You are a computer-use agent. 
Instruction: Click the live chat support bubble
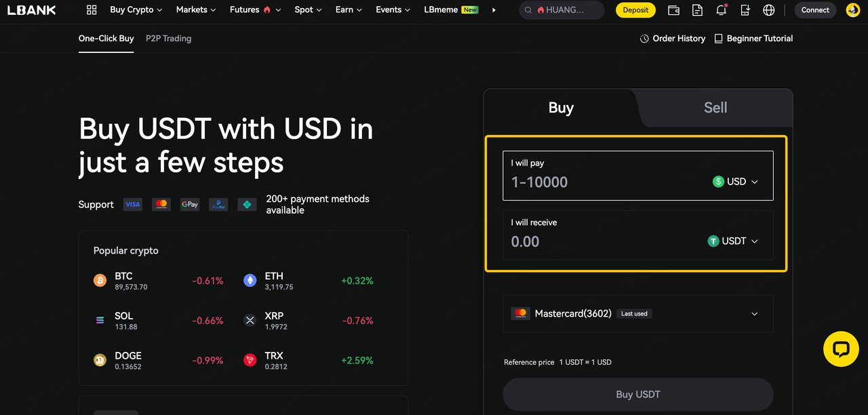841,349
